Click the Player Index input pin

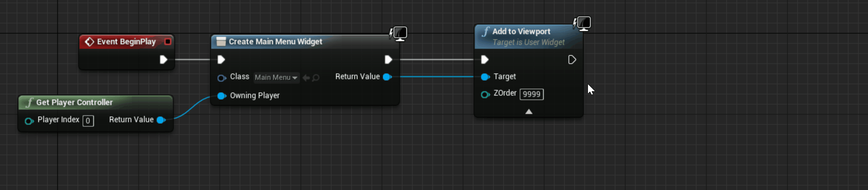tap(29, 121)
